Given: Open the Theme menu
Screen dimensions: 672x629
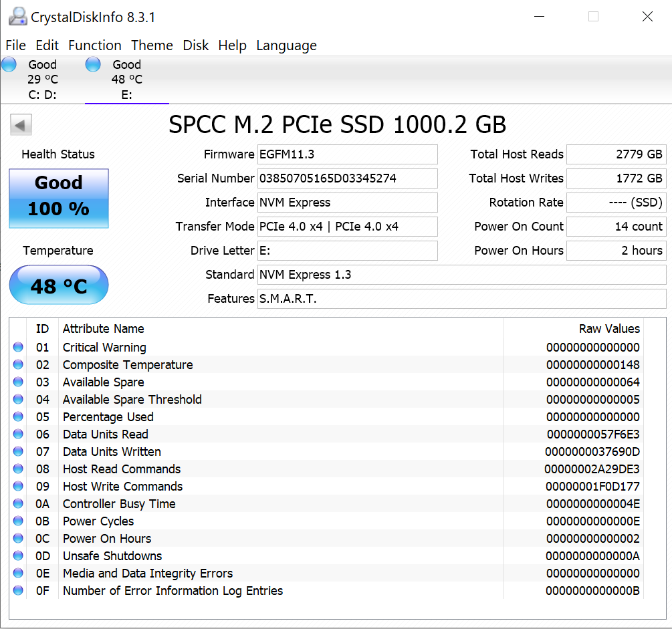Looking at the screenshot, I should coord(152,45).
